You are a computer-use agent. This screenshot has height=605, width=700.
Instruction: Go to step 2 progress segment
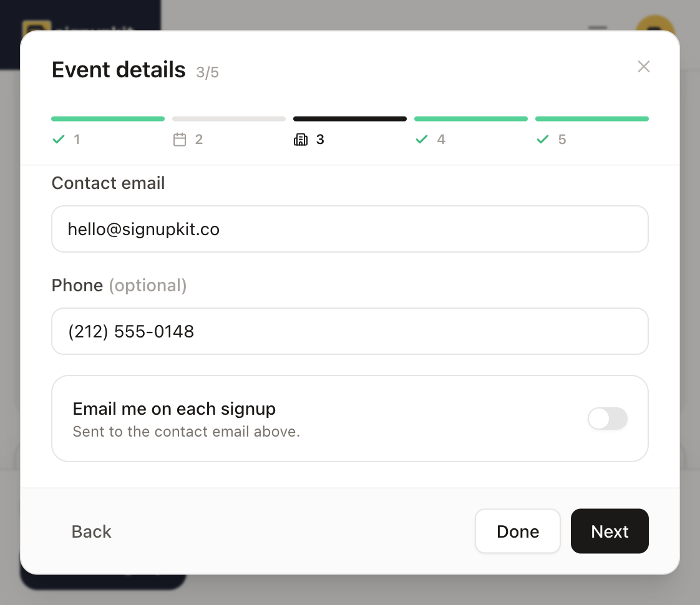tap(228, 119)
